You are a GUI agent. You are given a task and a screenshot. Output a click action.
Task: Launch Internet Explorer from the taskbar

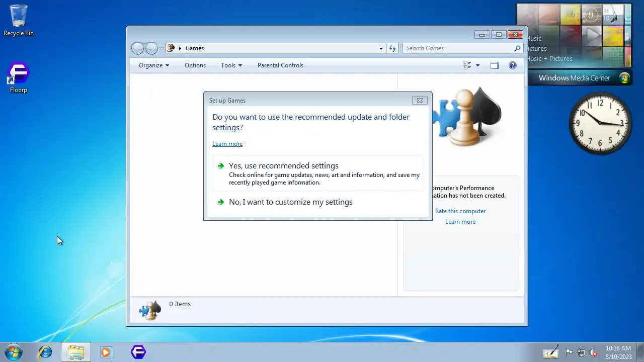pyautogui.click(x=45, y=352)
